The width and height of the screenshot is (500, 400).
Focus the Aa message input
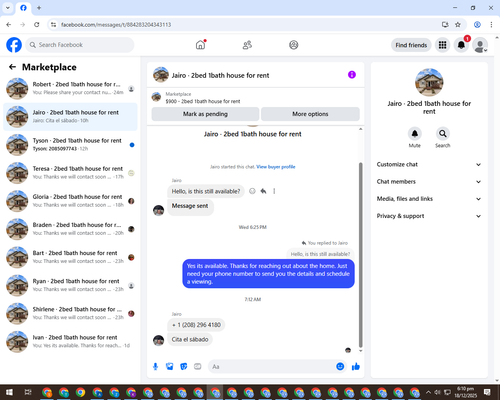tap(272, 367)
